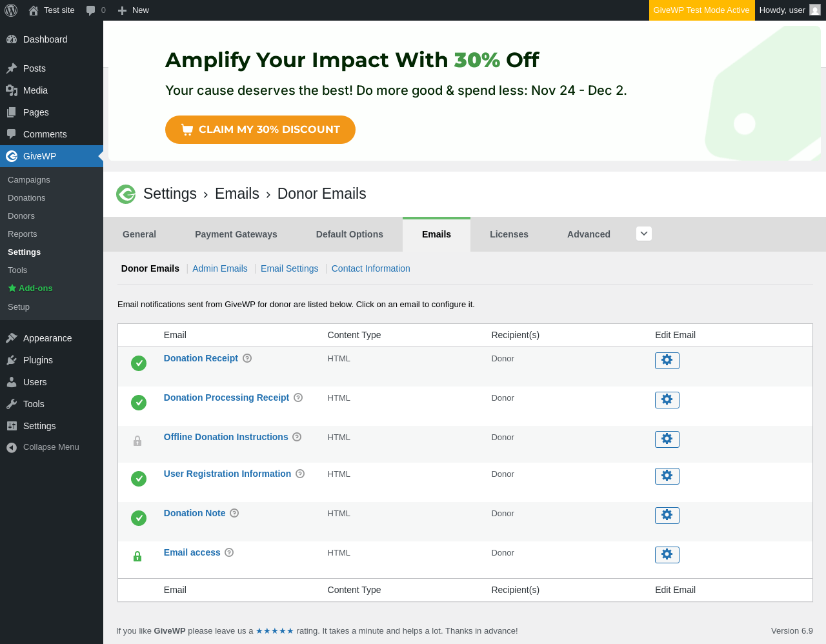This screenshot has width=826, height=644.
Task: Click the gear icon for Donation Receipt
Action: 667,360
